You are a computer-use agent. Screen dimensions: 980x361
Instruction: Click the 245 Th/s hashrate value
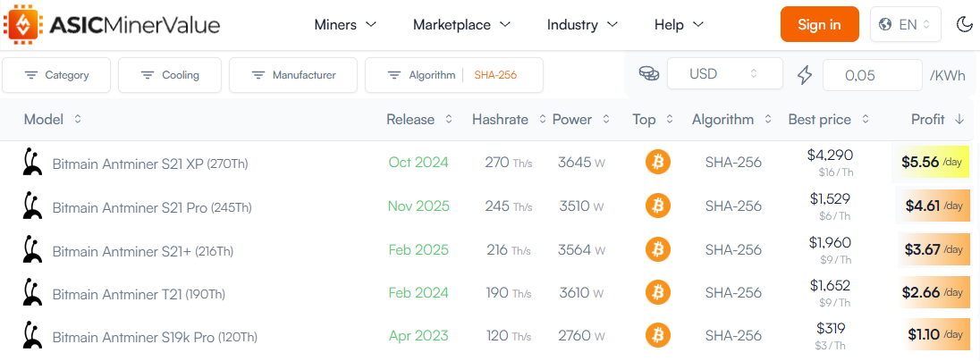[x=508, y=206]
